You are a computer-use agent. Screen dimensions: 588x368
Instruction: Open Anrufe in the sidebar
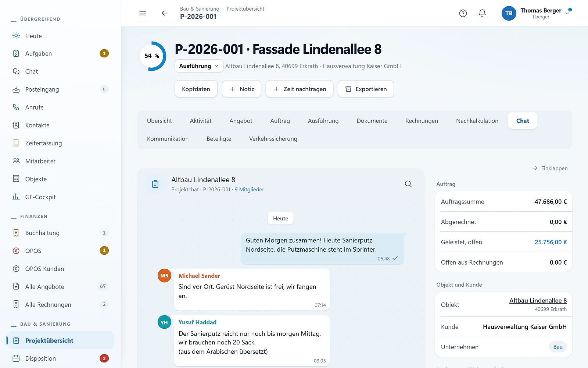coord(61,107)
